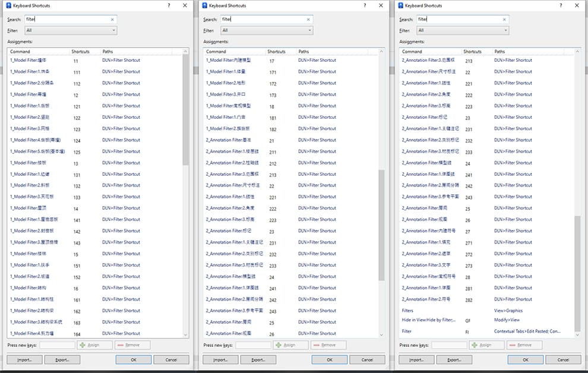
Task: Click the scroll-up arrow of the middle dialog's list
Action: tap(381, 51)
